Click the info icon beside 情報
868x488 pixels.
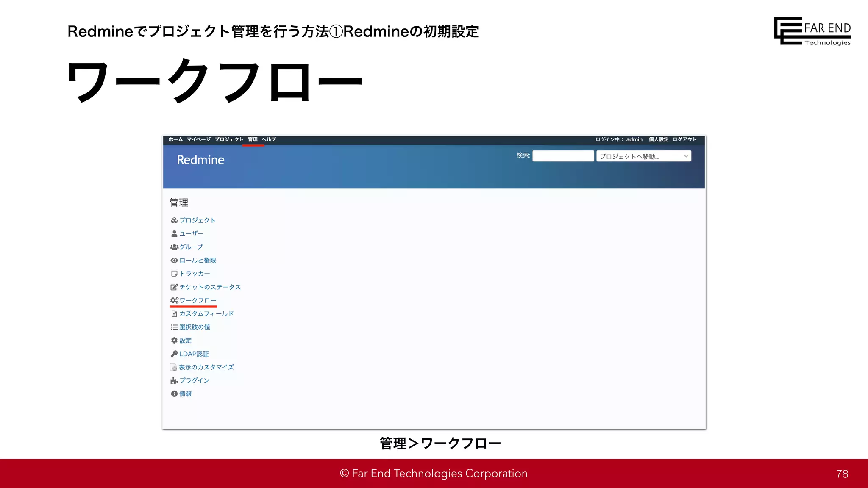174,394
